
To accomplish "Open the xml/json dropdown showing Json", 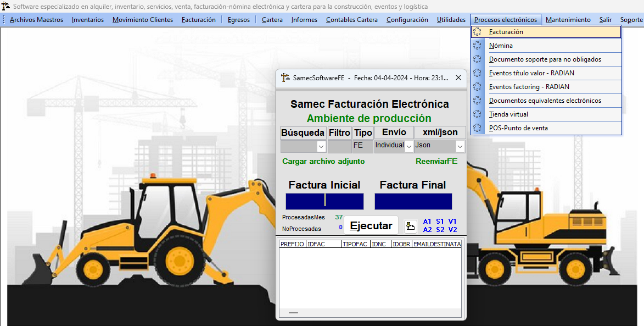I will (460, 146).
